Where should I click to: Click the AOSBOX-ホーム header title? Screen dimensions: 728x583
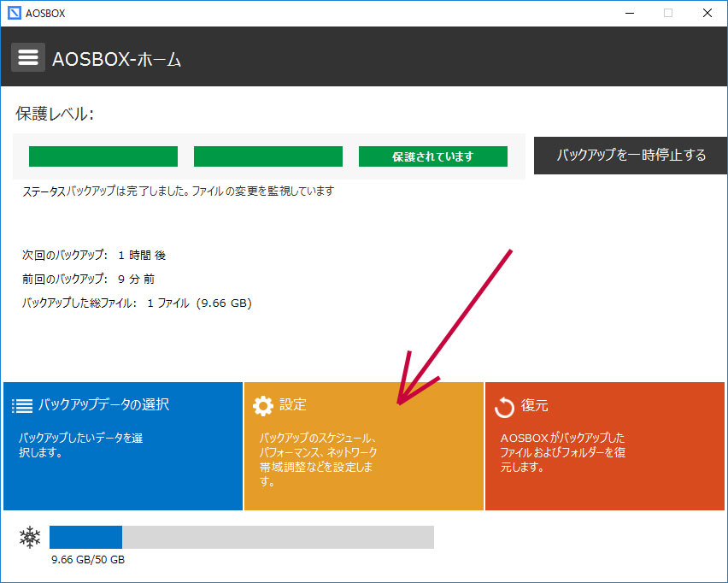tap(116, 60)
